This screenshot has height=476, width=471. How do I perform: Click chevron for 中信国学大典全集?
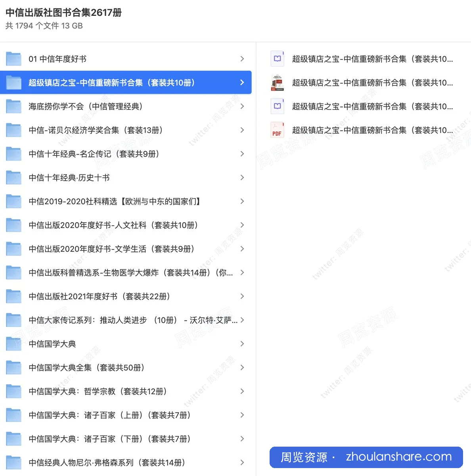pyautogui.click(x=242, y=368)
